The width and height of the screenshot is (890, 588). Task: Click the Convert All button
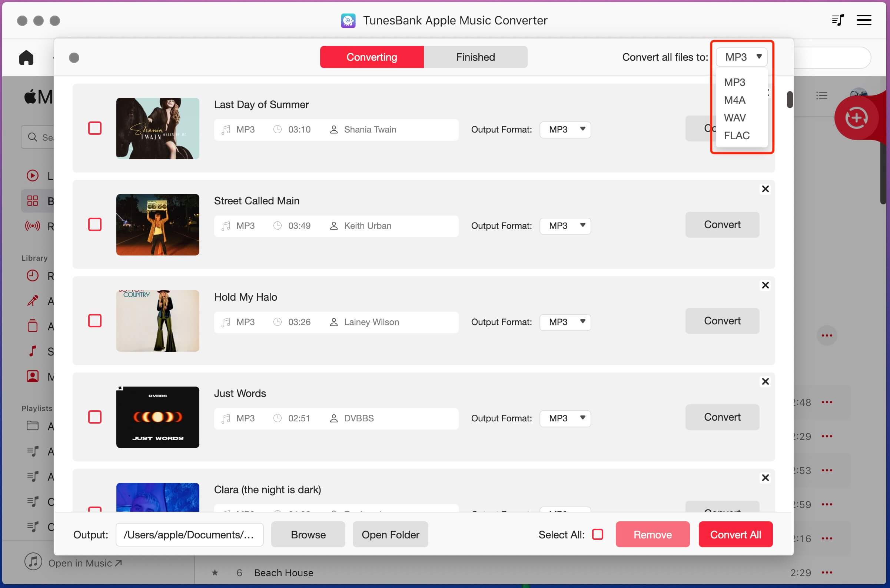coord(735,534)
